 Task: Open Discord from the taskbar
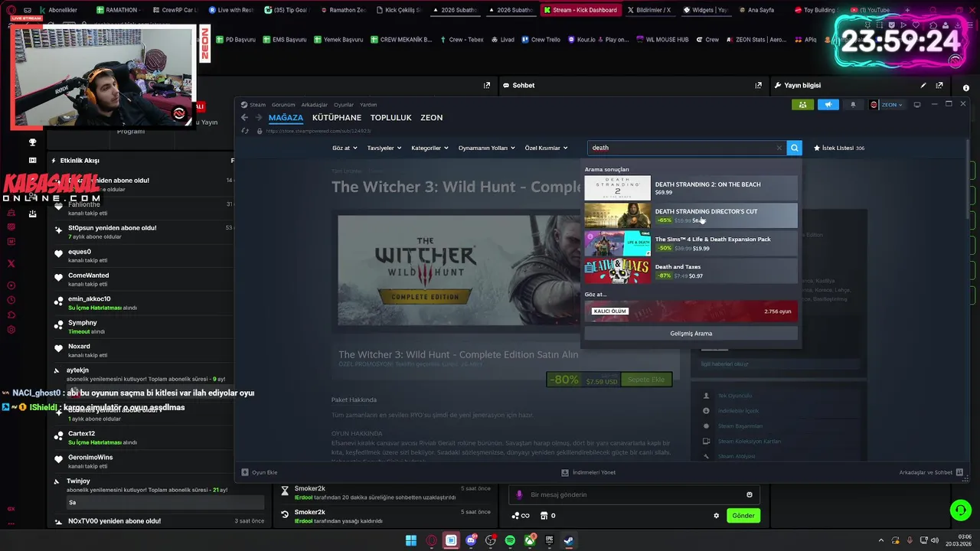pos(471,540)
